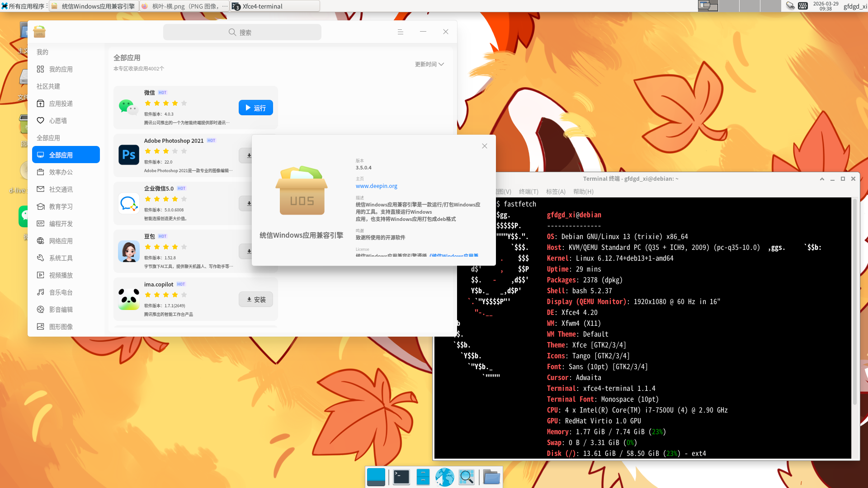The image size is (868, 488).
Task: Open the 终端(T) menu in the terminal
Action: coord(529,192)
